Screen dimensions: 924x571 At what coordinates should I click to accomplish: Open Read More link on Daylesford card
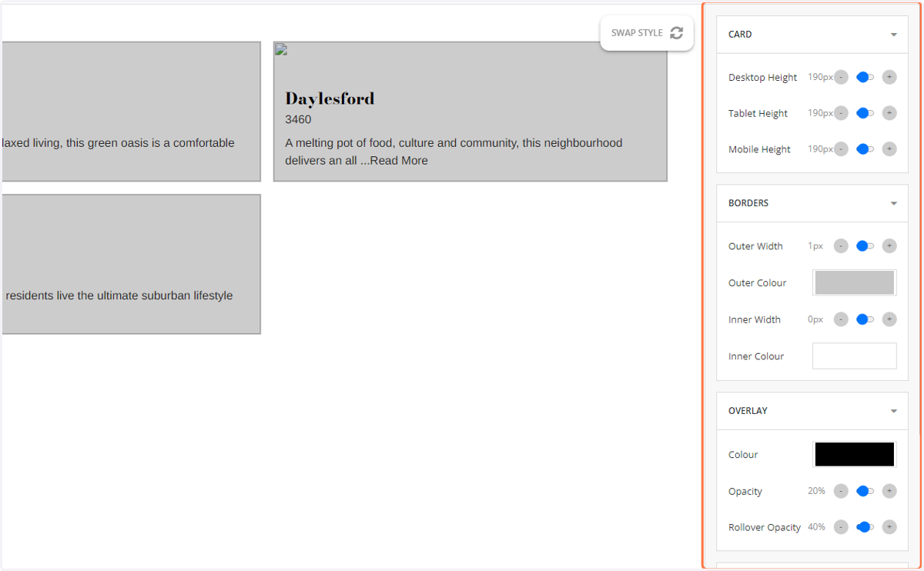point(399,160)
